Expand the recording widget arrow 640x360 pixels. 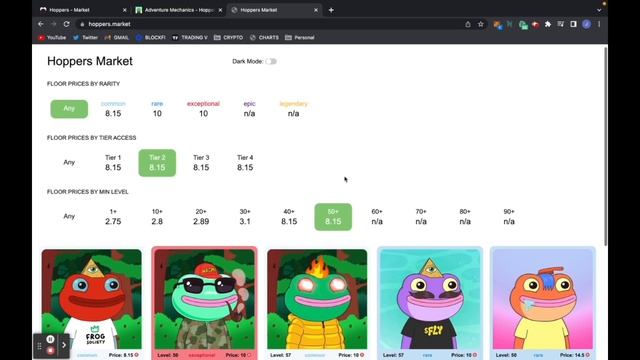tap(64, 345)
